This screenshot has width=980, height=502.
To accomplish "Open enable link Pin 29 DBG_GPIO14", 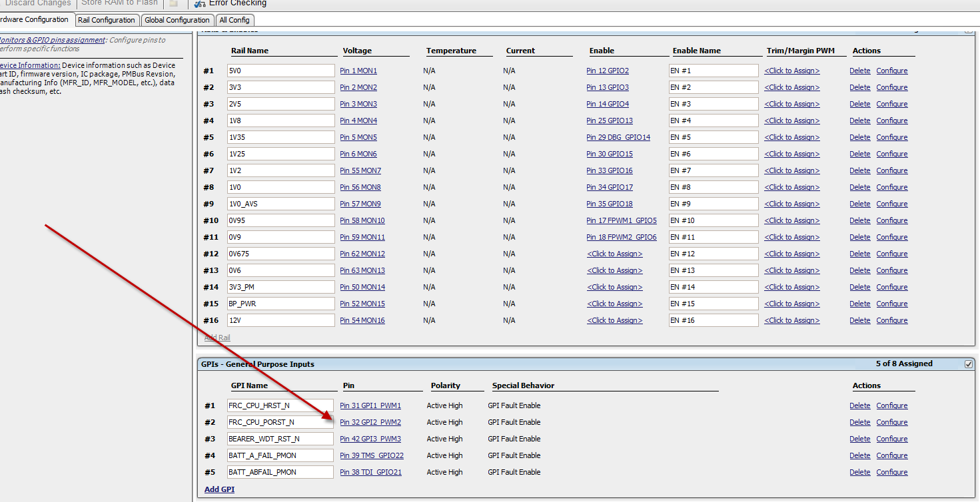I will (x=618, y=137).
